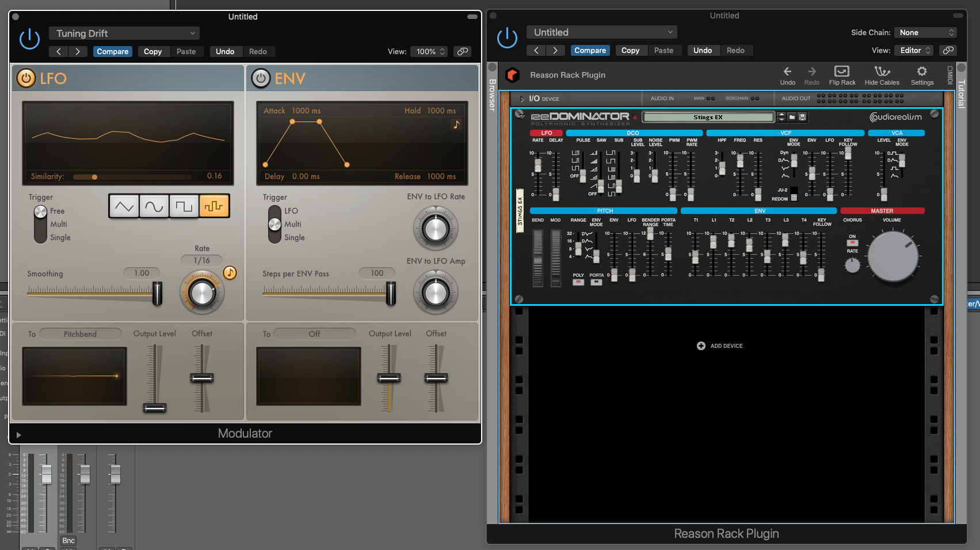Select the triangle LFO waveform
980x550 pixels.
coord(124,206)
